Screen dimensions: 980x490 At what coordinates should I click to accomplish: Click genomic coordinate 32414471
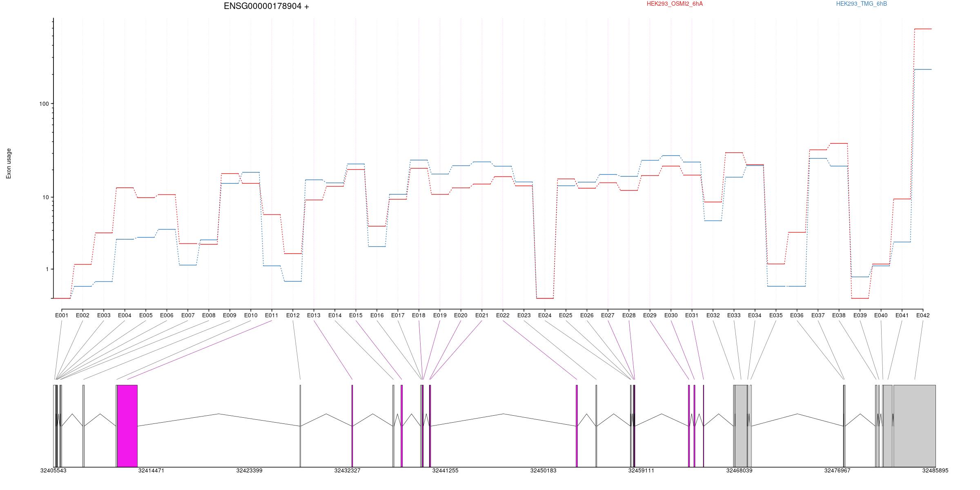(151, 470)
